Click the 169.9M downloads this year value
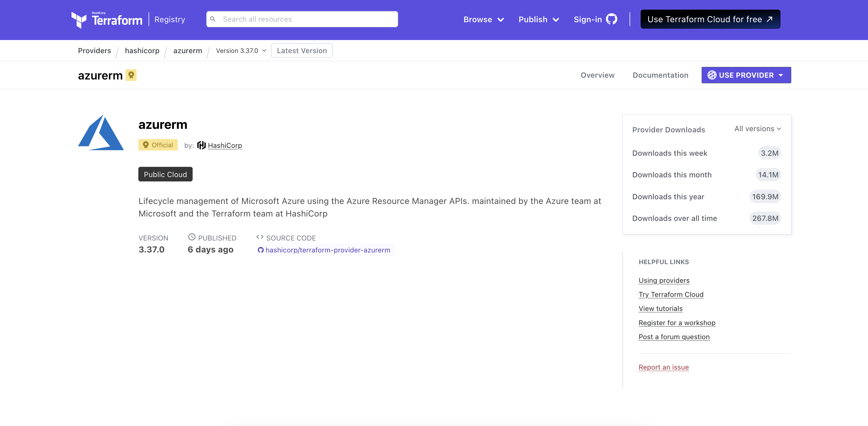Viewport: 868px width, 426px height. (x=765, y=197)
